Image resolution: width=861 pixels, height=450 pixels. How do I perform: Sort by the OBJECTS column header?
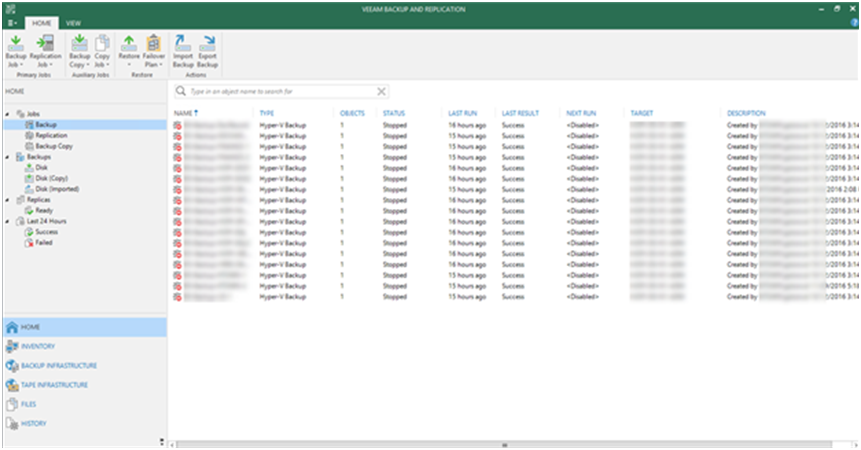coord(352,113)
